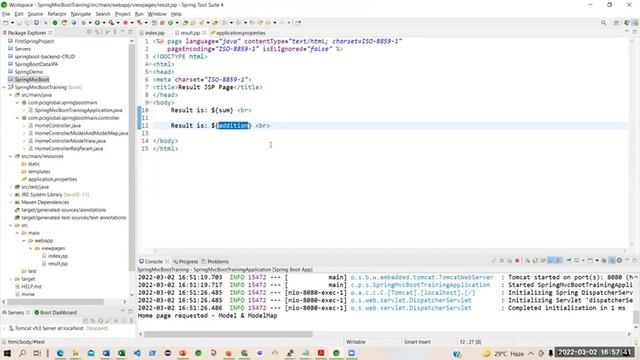This screenshot has height=360, width=640.
Task: Open Windows Start menu
Action: click(7, 353)
